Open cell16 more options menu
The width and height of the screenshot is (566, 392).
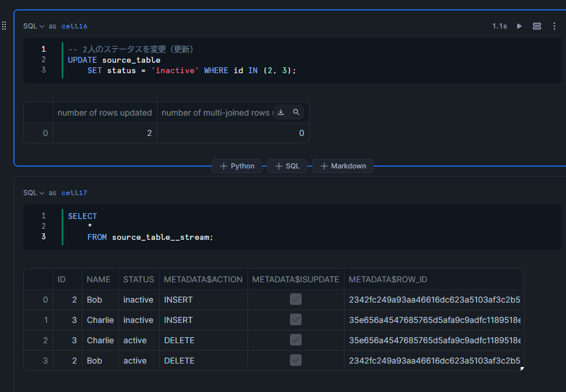click(554, 26)
